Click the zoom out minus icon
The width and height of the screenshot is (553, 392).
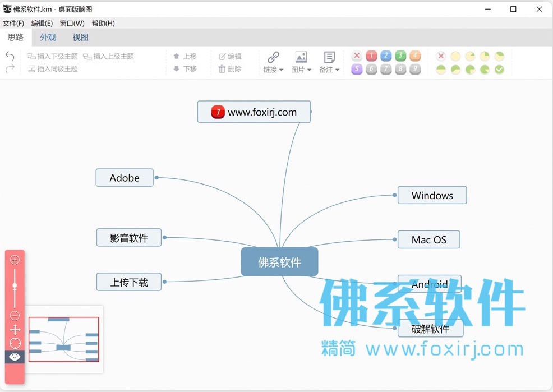coord(15,315)
